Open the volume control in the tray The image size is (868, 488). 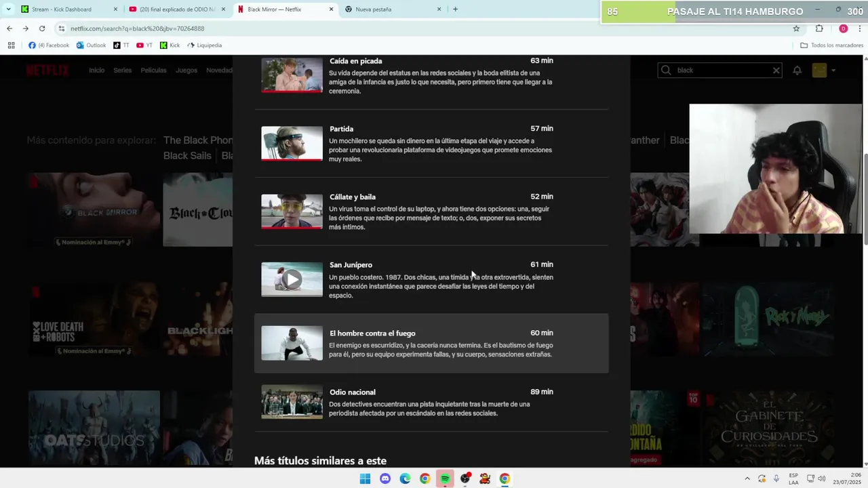[x=823, y=479]
